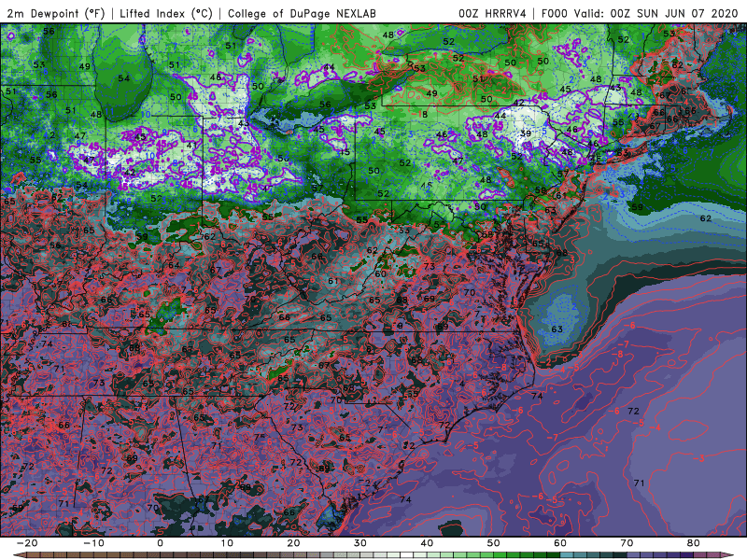
Task: Click the "39" dewpoint value in the white area
Action: coord(526,133)
